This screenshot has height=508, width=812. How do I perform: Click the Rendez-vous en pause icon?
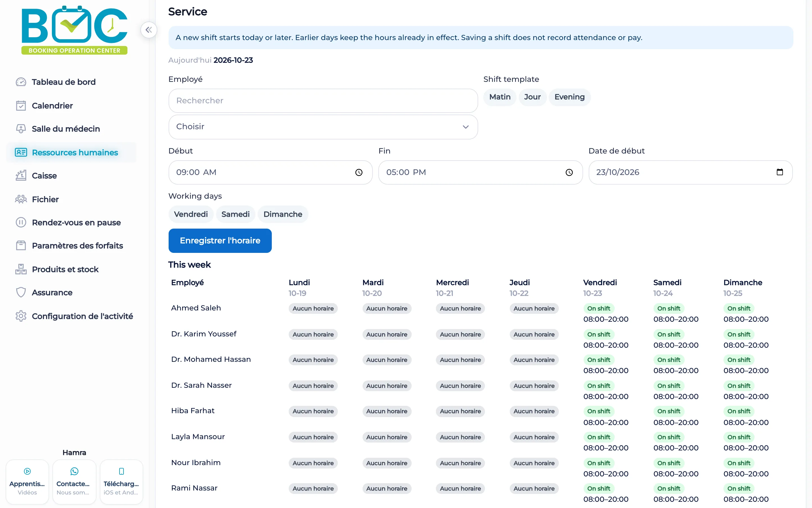[21, 222]
